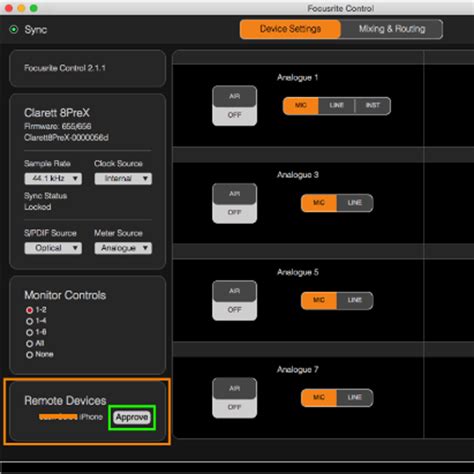Image resolution: width=474 pixels, height=474 pixels.
Task: Click the Clarett8PreX serial number text
Action: [66, 138]
